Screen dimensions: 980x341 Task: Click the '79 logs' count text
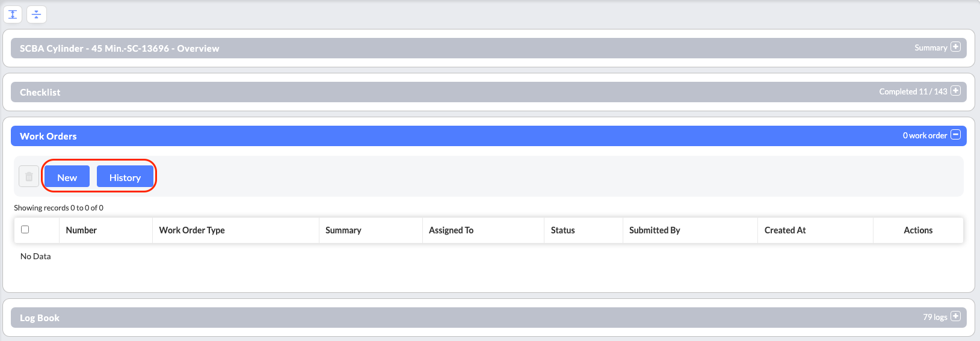point(935,317)
